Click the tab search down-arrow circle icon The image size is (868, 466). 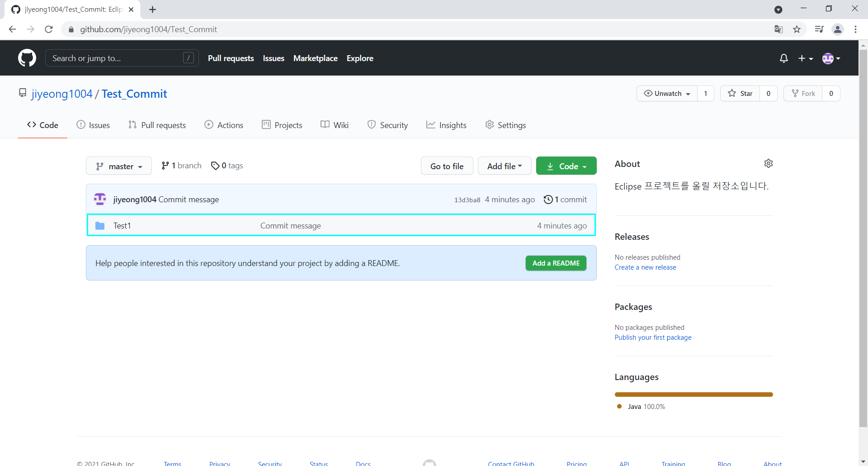click(778, 10)
